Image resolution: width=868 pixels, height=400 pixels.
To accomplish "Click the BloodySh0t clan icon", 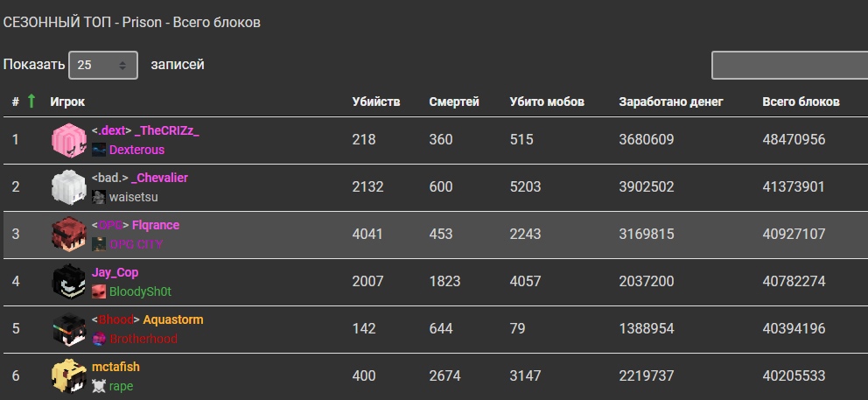I will click(x=99, y=291).
